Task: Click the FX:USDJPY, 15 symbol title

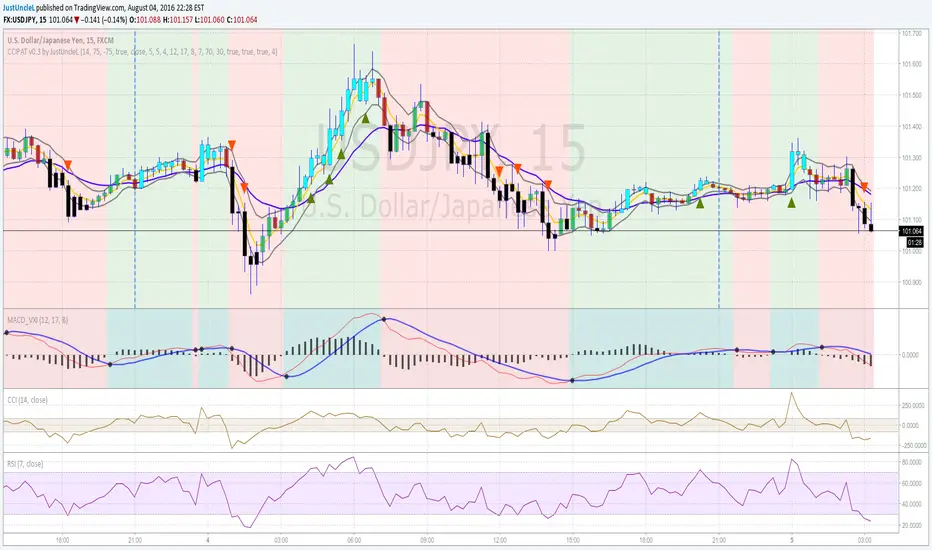Action: point(25,20)
